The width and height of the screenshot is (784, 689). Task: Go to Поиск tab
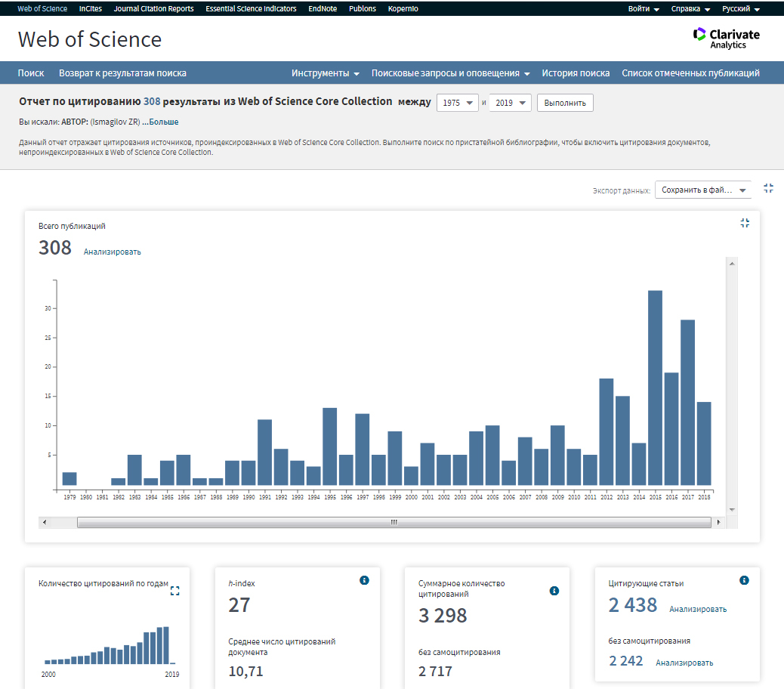point(31,73)
